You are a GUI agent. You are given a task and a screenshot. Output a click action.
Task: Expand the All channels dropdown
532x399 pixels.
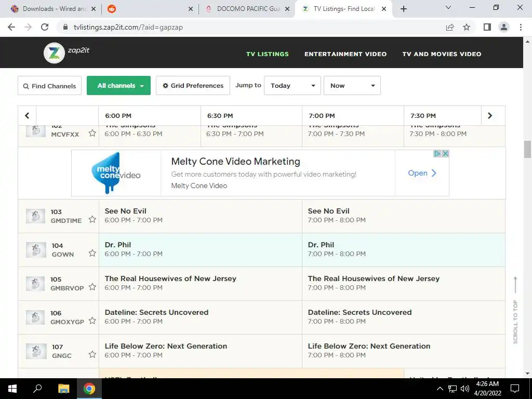(x=119, y=86)
